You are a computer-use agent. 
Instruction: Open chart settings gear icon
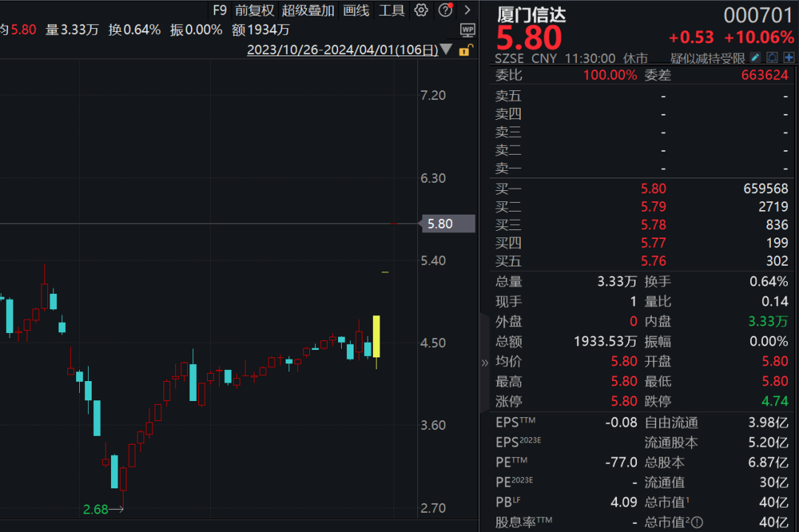(421, 10)
